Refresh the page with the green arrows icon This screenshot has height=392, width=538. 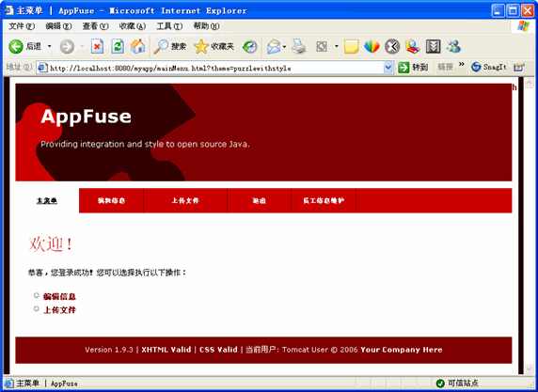coord(118,46)
